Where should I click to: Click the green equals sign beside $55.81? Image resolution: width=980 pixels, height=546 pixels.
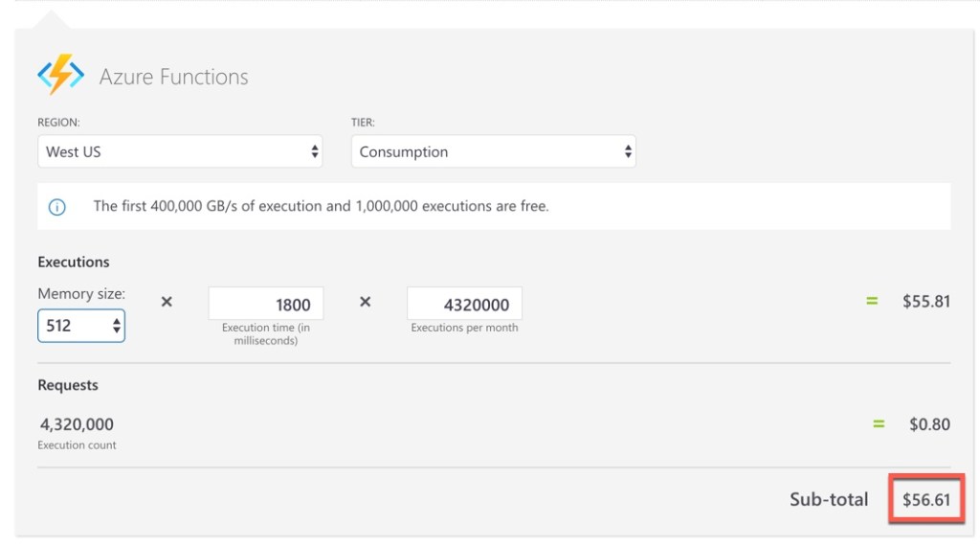coord(872,301)
